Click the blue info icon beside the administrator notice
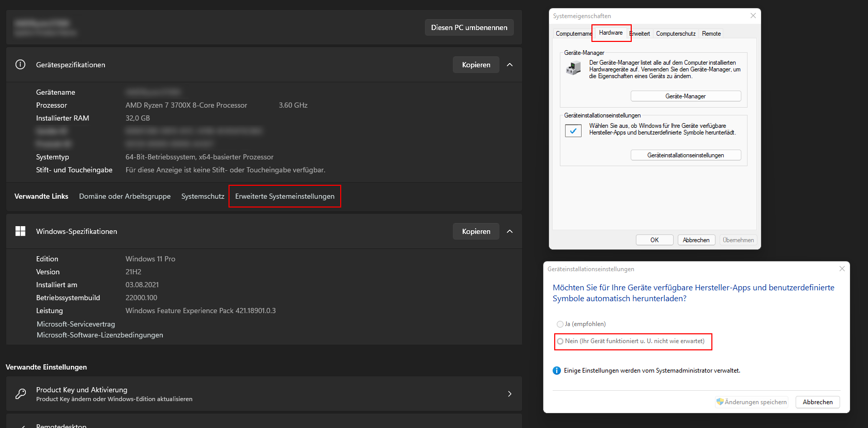Viewport: 868px width, 428px height. (x=557, y=371)
